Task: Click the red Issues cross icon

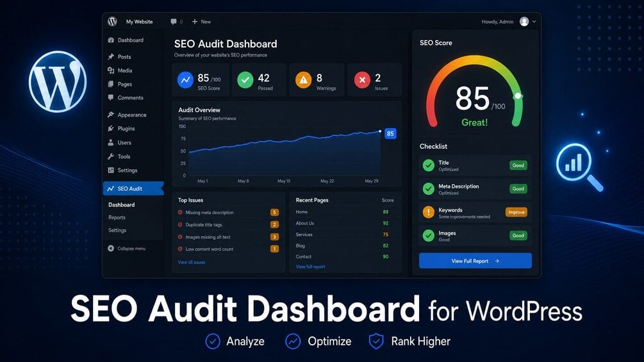Action: [x=362, y=80]
